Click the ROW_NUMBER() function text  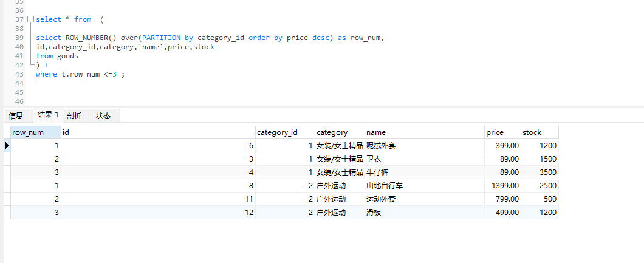click(x=91, y=38)
